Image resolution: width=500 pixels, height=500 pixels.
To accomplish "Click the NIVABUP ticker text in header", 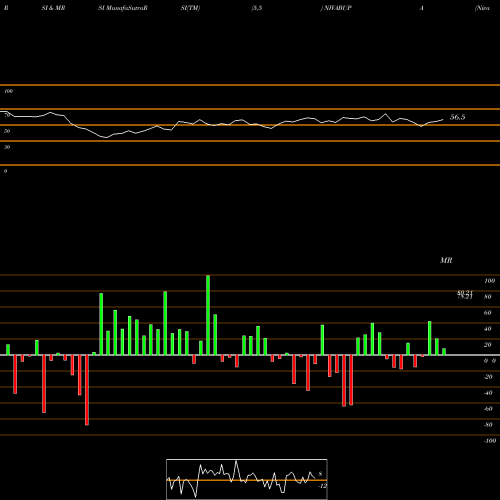I will (337, 8).
